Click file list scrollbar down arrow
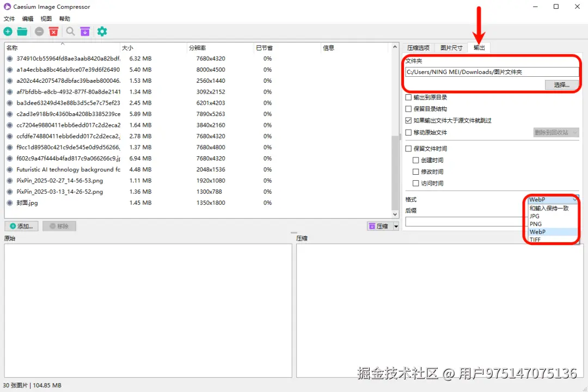This screenshot has width=588, height=392. click(395, 215)
